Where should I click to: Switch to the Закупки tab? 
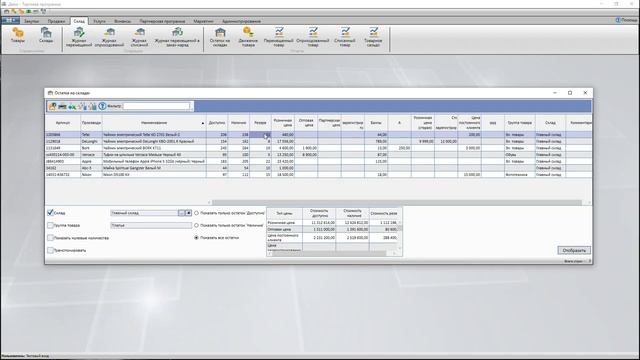point(31,21)
